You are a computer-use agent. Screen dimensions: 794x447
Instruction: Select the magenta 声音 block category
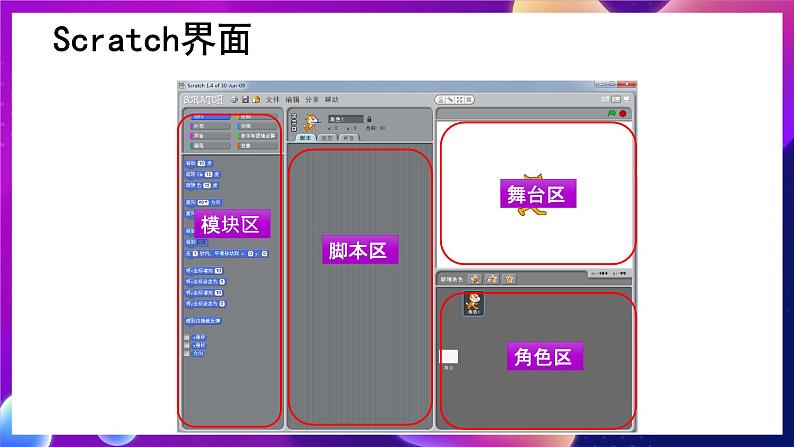pos(210,136)
